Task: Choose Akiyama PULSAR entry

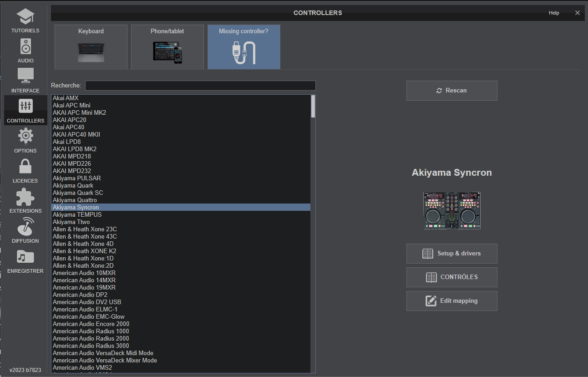Action: 181,178
